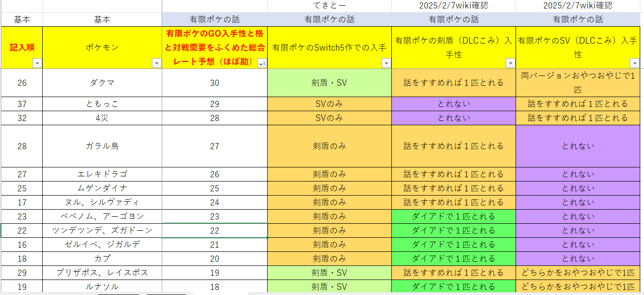Screen dimensions: 644x295
Task: Click 記入順 value 37 cell
Action: [22, 104]
